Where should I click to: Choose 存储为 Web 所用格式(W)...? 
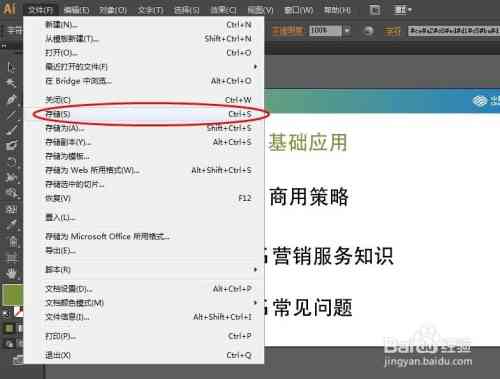[x=144, y=170]
